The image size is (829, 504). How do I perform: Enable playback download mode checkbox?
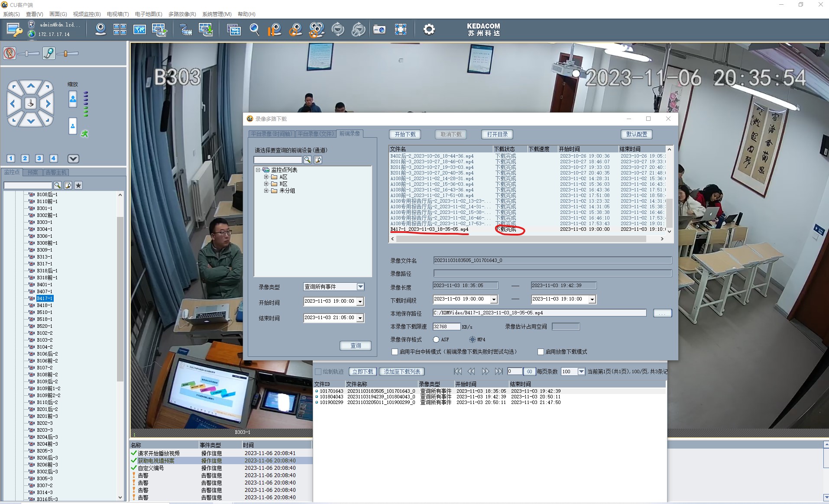tap(541, 352)
